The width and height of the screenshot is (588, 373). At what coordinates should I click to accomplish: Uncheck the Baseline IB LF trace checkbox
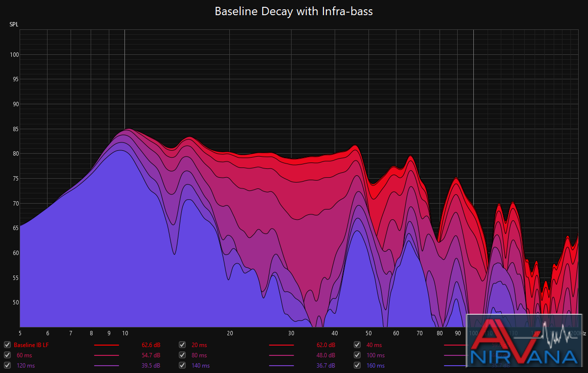click(7, 345)
